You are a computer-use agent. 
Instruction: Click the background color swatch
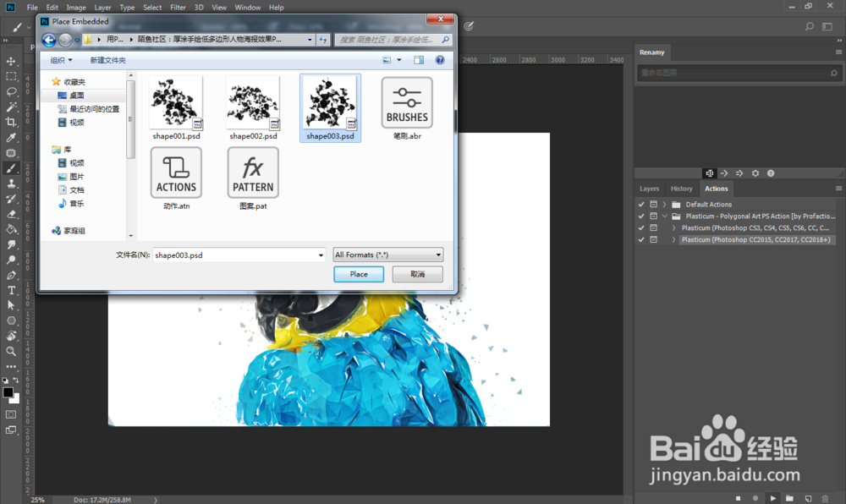coord(16,399)
